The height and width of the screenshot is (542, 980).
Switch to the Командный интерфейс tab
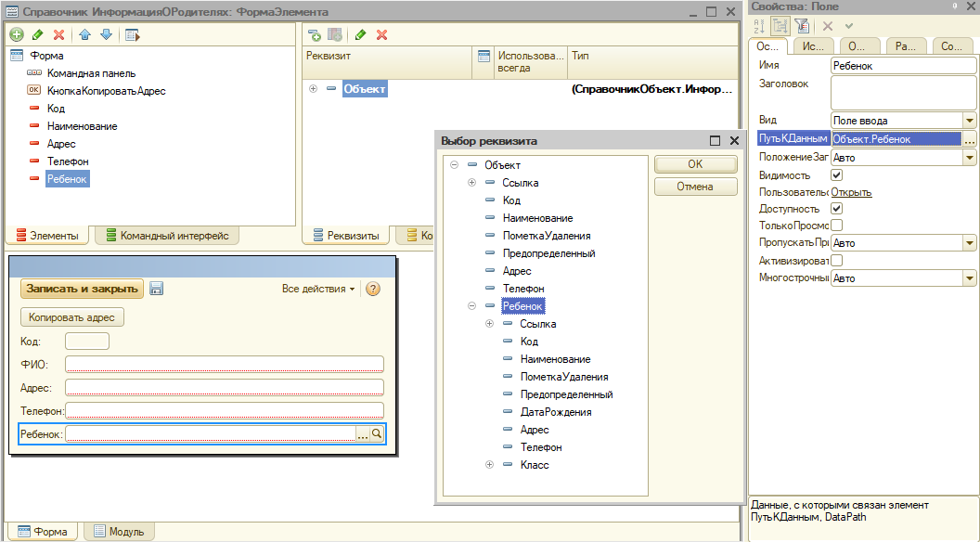pyautogui.click(x=167, y=236)
